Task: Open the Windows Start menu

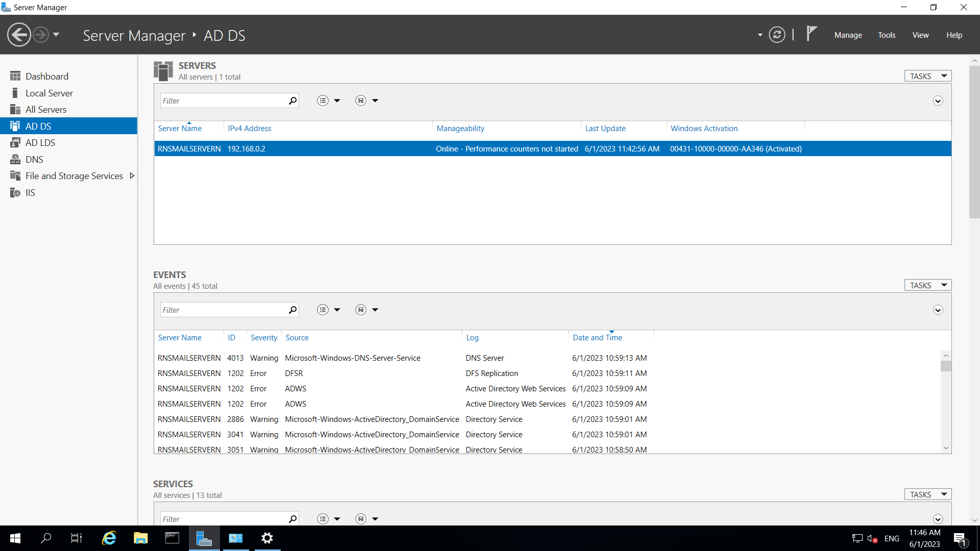Action: tap(15, 538)
